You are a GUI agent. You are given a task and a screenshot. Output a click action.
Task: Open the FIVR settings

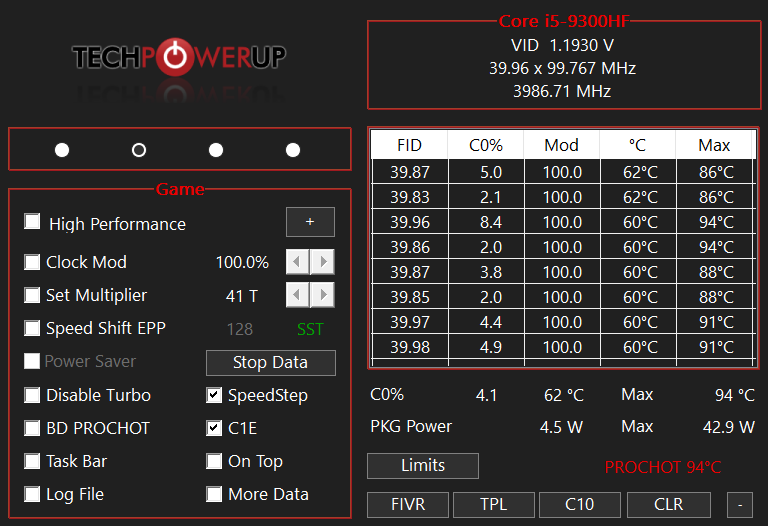(408, 504)
